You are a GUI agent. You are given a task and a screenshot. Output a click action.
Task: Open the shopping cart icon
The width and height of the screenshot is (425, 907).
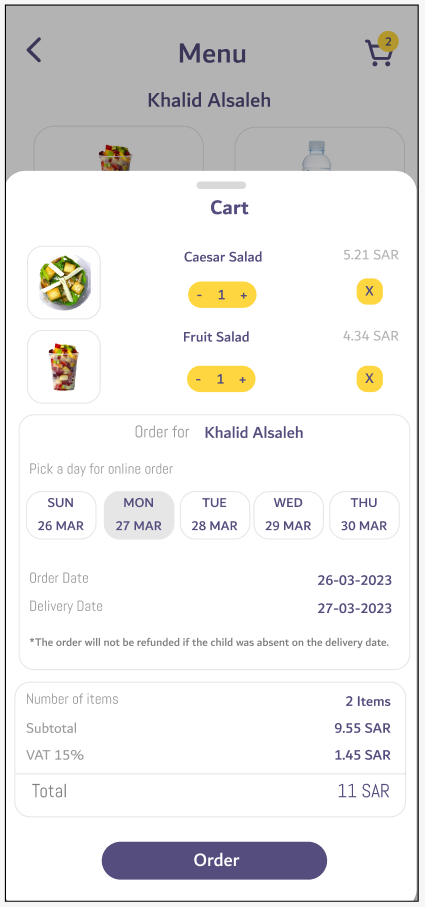[379, 53]
